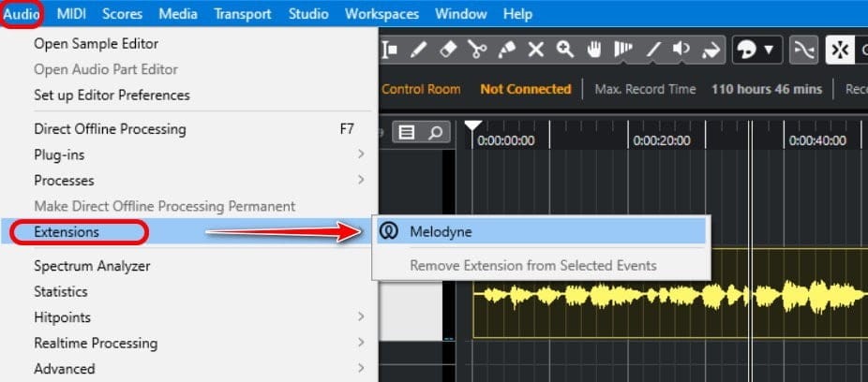
Task: Open the MIDI menu
Action: coord(71,14)
